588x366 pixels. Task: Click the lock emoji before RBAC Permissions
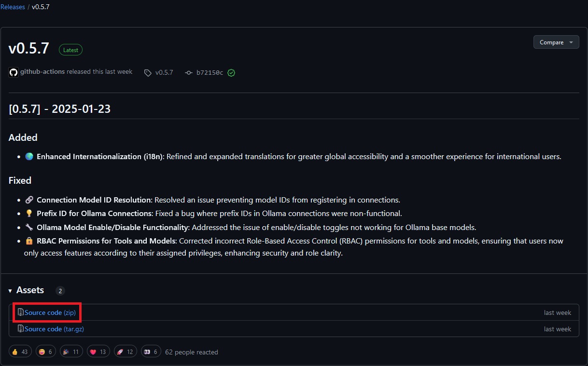[29, 241]
